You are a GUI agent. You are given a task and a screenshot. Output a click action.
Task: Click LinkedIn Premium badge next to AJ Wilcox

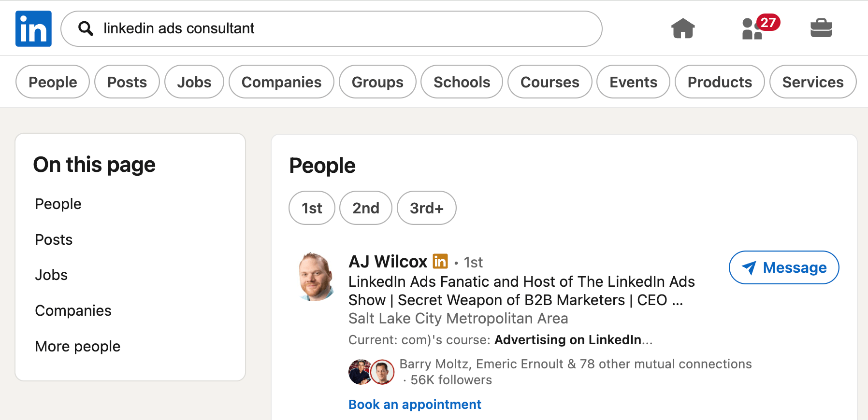click(x=440, y=261)
